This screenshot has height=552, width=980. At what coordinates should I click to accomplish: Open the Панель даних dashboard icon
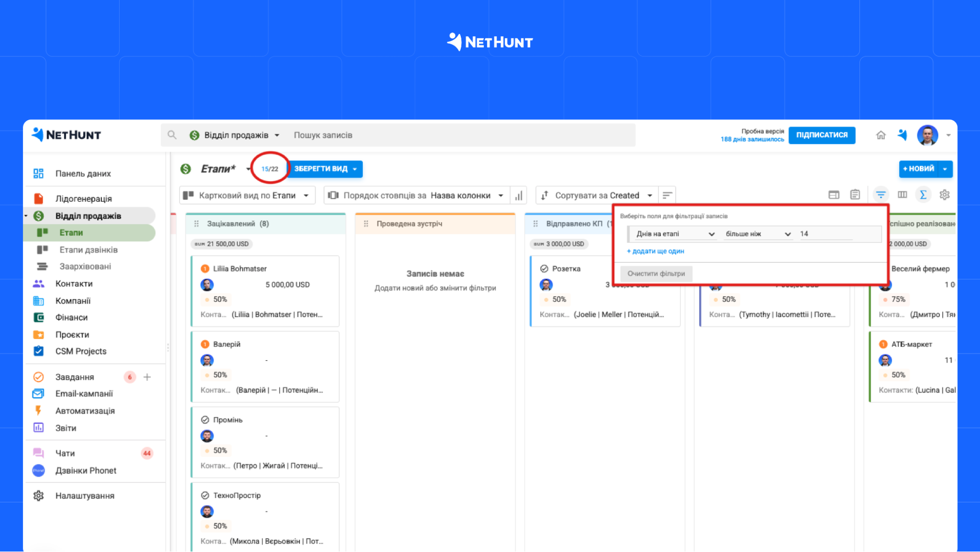38,173
